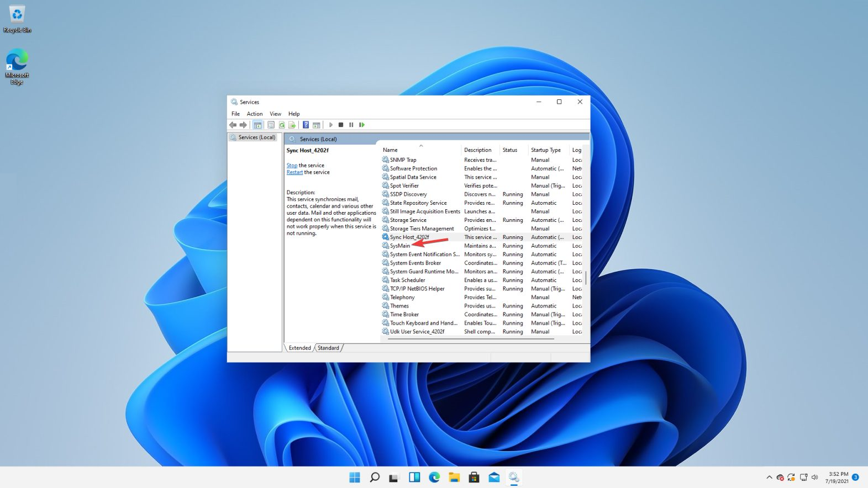Image resolution: width=868 pixels, height=488 pixels.
Task: Select the SNMP Trap service
Action: (481, 160)
